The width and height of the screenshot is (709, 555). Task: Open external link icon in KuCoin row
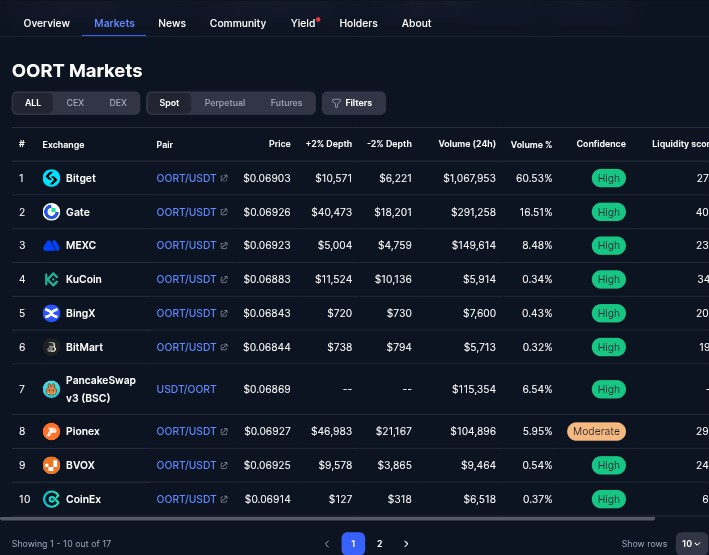(224, 280)
